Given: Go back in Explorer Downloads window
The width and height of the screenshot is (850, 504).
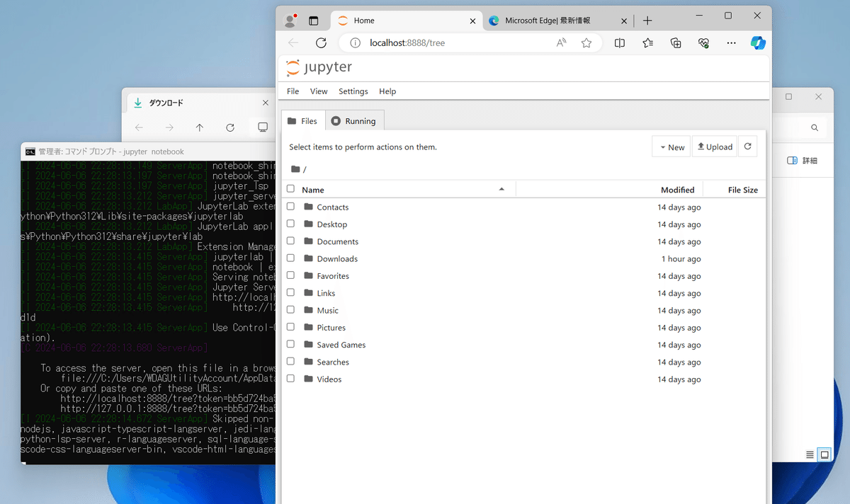Looking at the screenshot, I should [x=139, y=127].
